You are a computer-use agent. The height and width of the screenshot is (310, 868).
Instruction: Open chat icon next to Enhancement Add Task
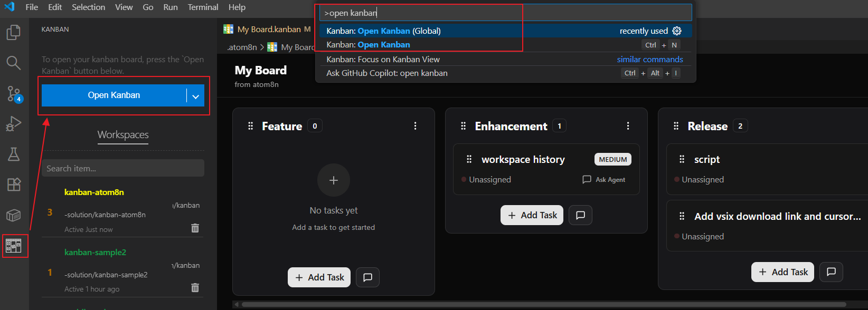(x=581, y=215)
